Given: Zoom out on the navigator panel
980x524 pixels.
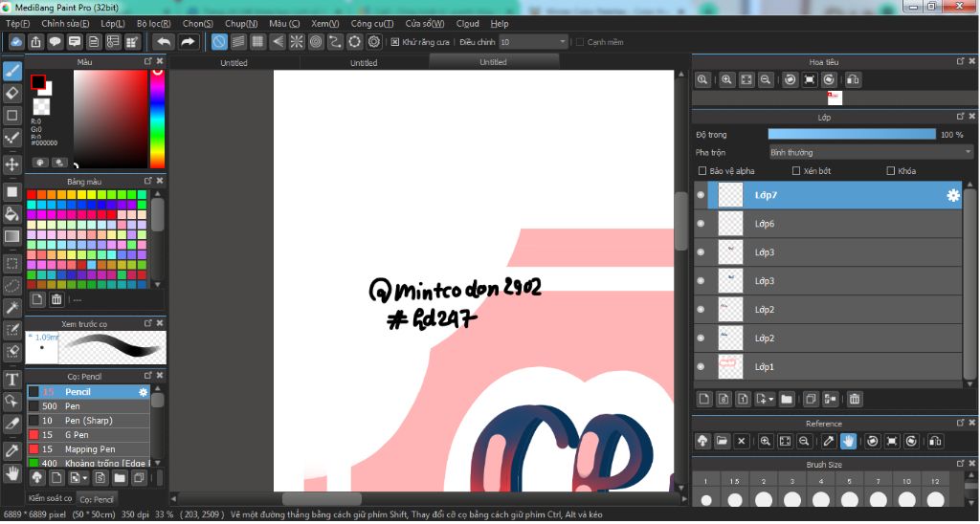Looking at the screenshot, I should click(765, 80).
